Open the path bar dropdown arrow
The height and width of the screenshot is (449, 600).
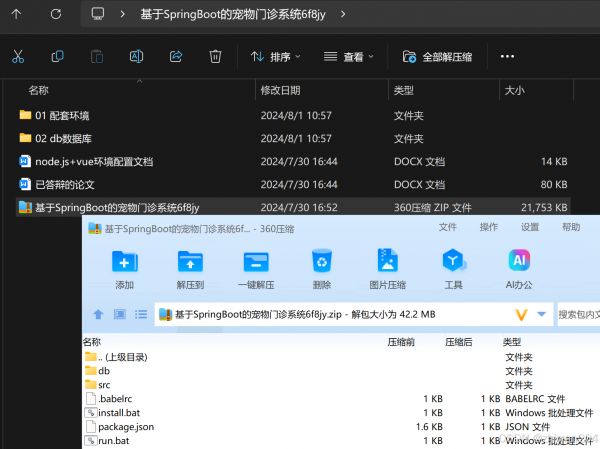click(x=541, y=315)
